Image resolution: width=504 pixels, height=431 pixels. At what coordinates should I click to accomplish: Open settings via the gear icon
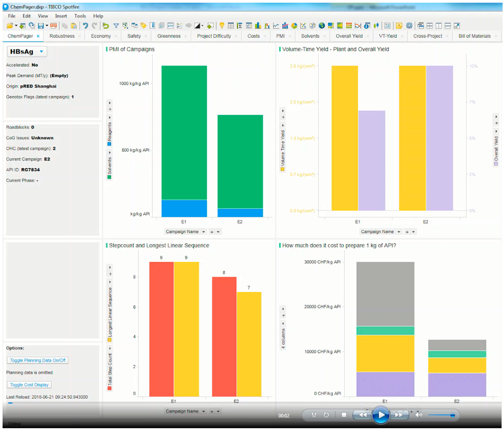409,26
